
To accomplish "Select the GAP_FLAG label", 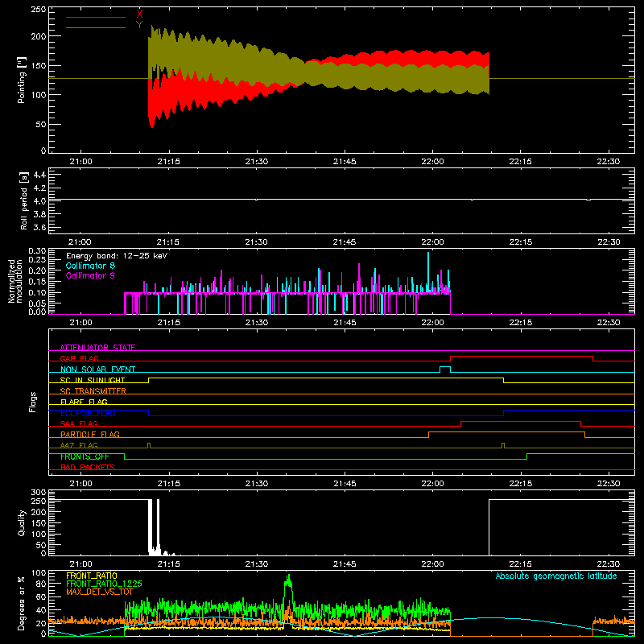I will coord(79,358).
